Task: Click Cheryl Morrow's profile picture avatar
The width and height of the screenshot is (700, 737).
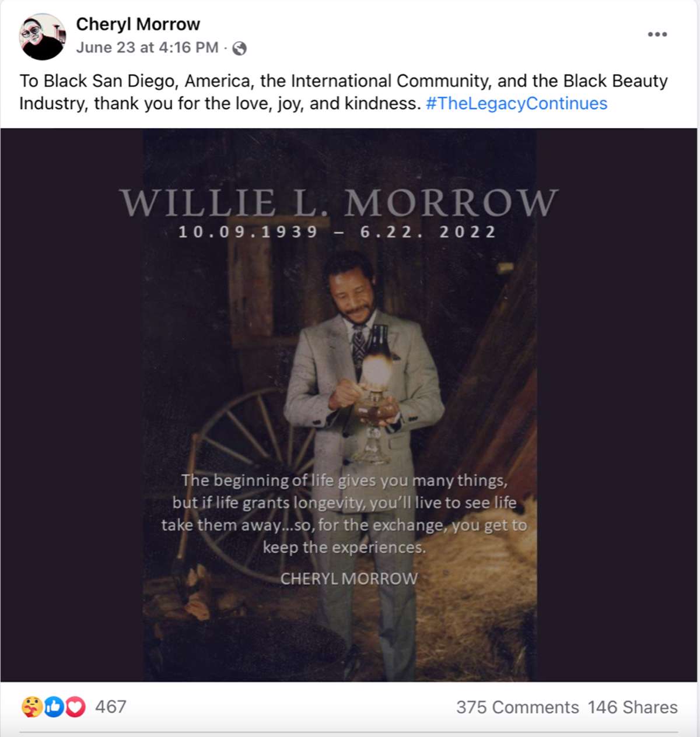Action: (43, 36)
